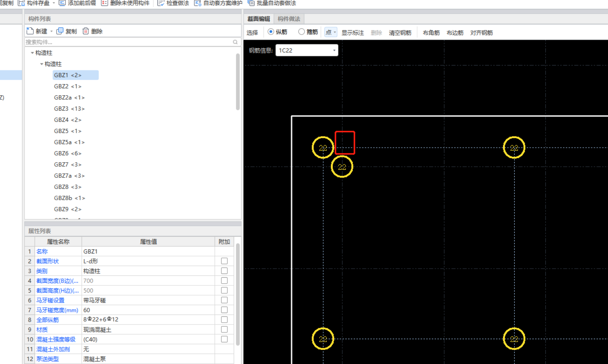Screen dimensions: 608x364
Task: Toggle 附加 checkbox for 马牙槎设置
Action: pyautogui.click(x=224, y=300)
